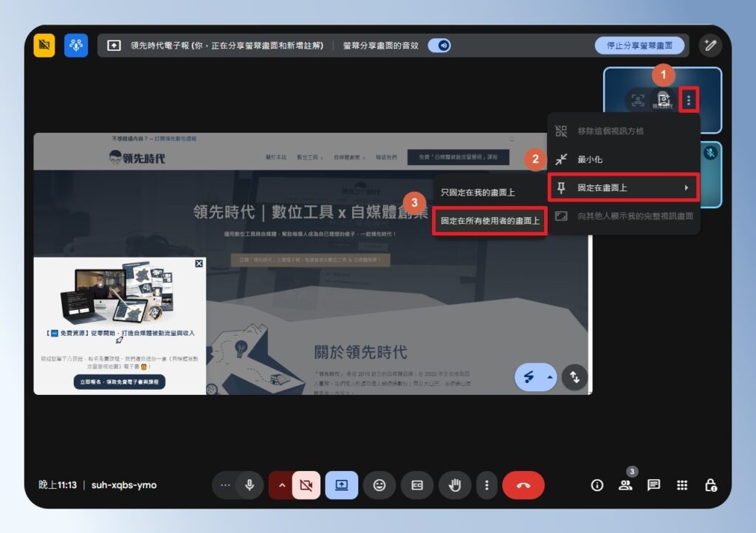The width and height of the screenshot is (756, 533).
Task: Open audio settings three-dot beside microphone
Action: point(225,485)
